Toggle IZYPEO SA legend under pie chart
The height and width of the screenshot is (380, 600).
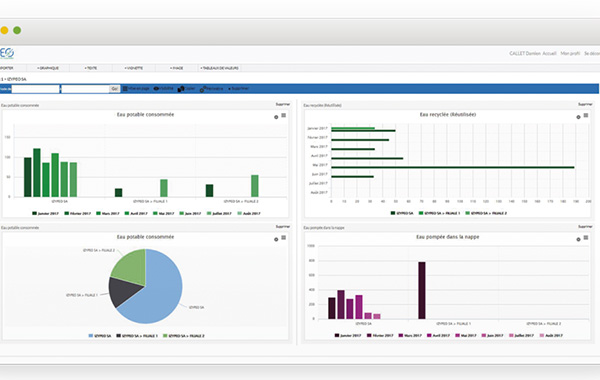(100, 336)
